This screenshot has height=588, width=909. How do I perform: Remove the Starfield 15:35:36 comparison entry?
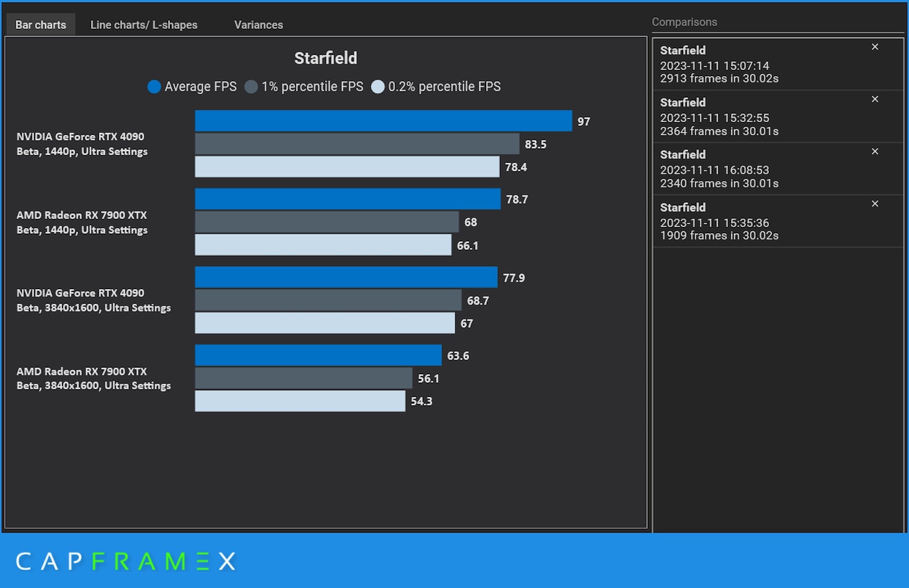click(x=874, y=204)
